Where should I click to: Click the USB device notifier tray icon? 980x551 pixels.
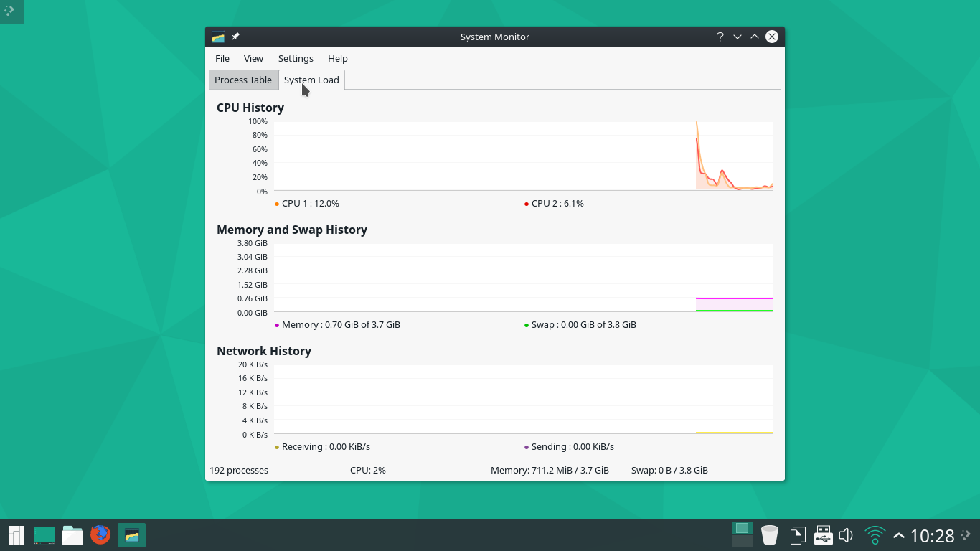pos(823,535)
